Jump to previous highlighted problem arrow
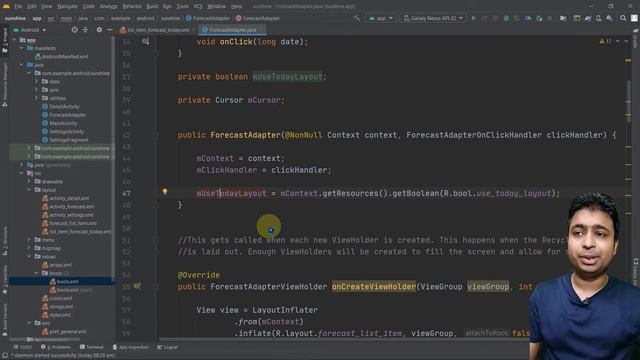The width and height of the screenshot is (640, 360). coord(618,41)
